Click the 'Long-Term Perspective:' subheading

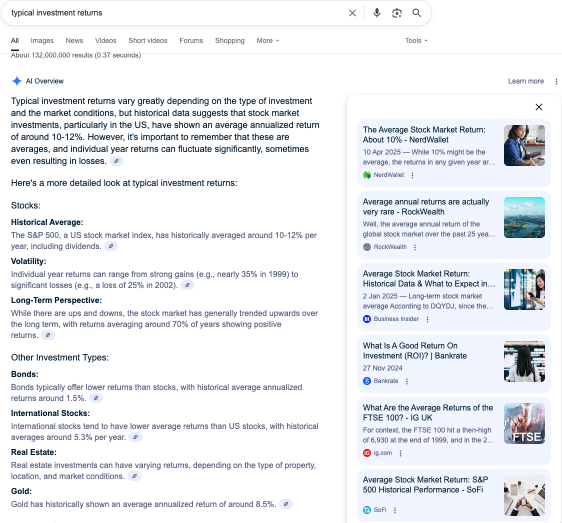click(x=56, y=300)
